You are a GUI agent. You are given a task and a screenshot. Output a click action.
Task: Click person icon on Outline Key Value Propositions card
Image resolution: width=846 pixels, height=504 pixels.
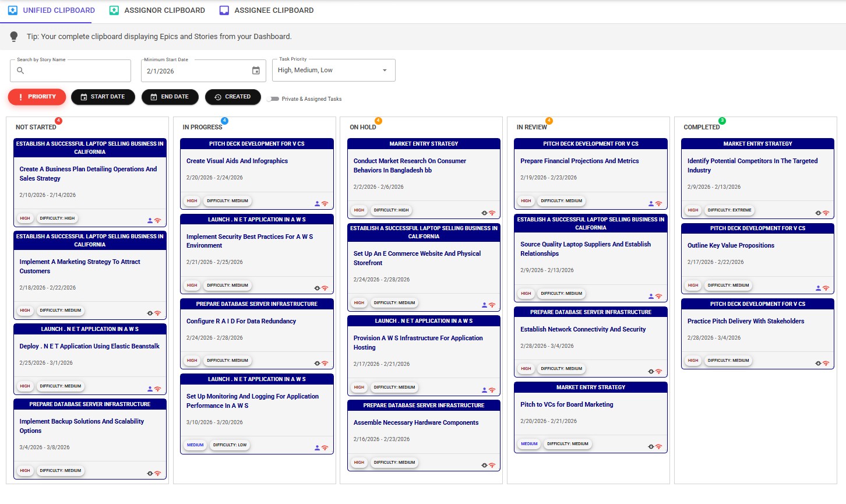tap(818, 288)
